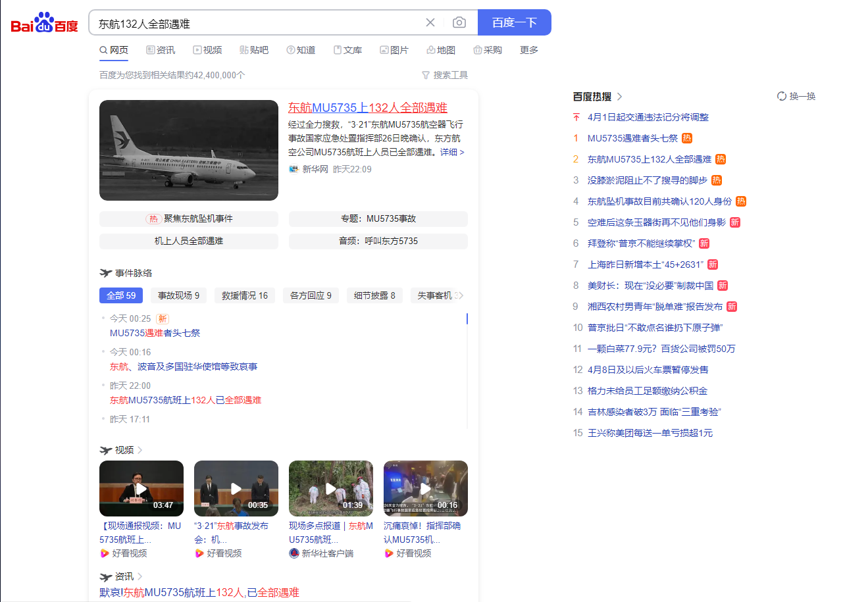This screenshot has height=602, width=868.
Task: Open pinned 4月1日起交通违法记分将调整
Action: pyautogui.click(x=648, y=117)
